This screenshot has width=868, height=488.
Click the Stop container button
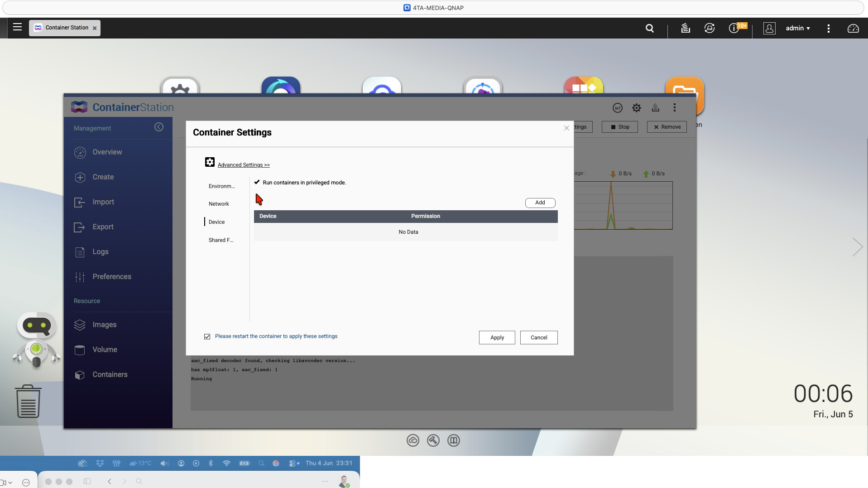[620, 127]
